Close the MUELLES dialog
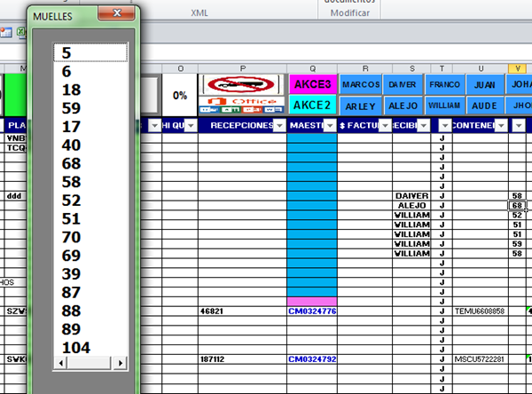This screenshot has height=394, width=532. [x=117, y=13]
